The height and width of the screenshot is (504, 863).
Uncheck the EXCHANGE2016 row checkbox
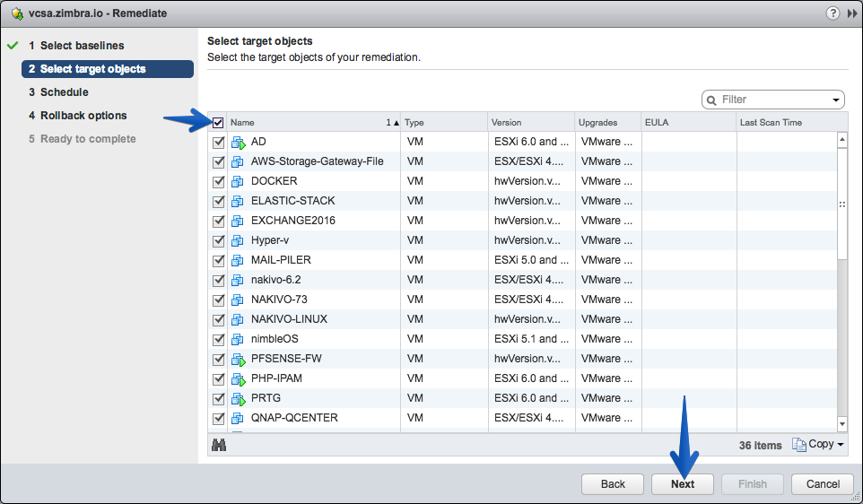tap(219, 222)
